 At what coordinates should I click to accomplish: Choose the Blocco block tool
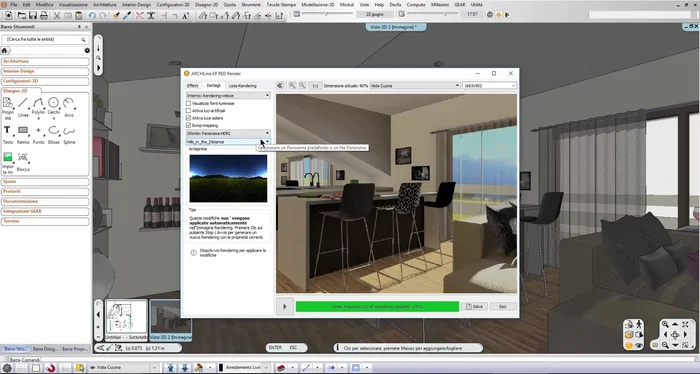(23, 162)
